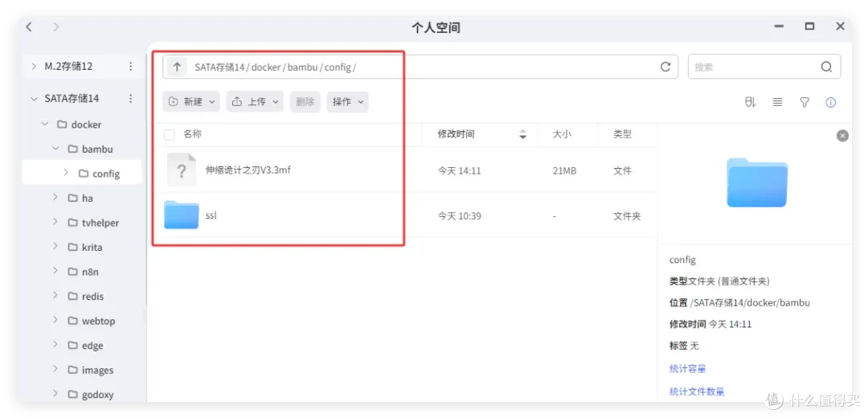Toggle the info details panel icon
Screen dimensions: 868x418
[830, 102]
